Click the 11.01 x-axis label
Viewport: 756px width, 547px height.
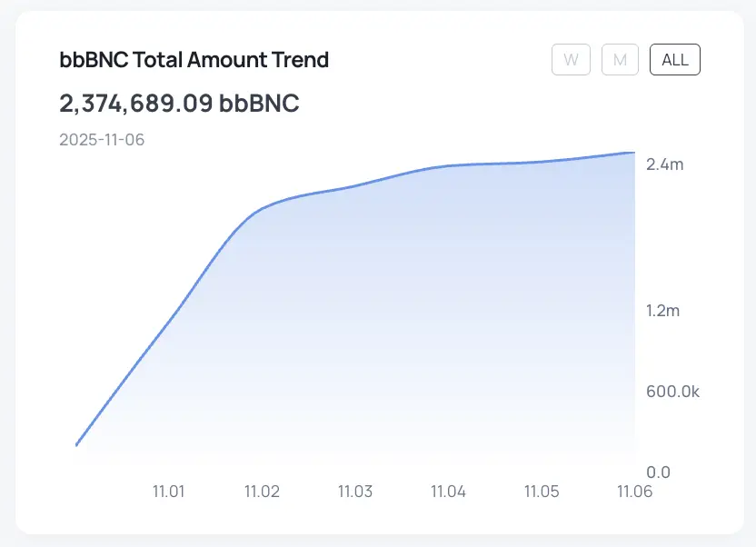168,492
